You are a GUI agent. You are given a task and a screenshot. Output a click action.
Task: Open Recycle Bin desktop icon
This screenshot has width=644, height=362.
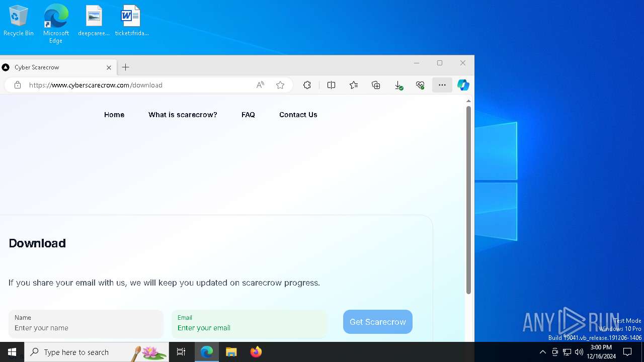pos(19,21)
